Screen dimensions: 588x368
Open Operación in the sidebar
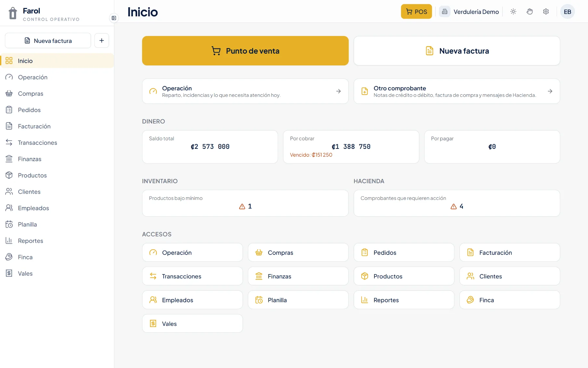point(57,77)
